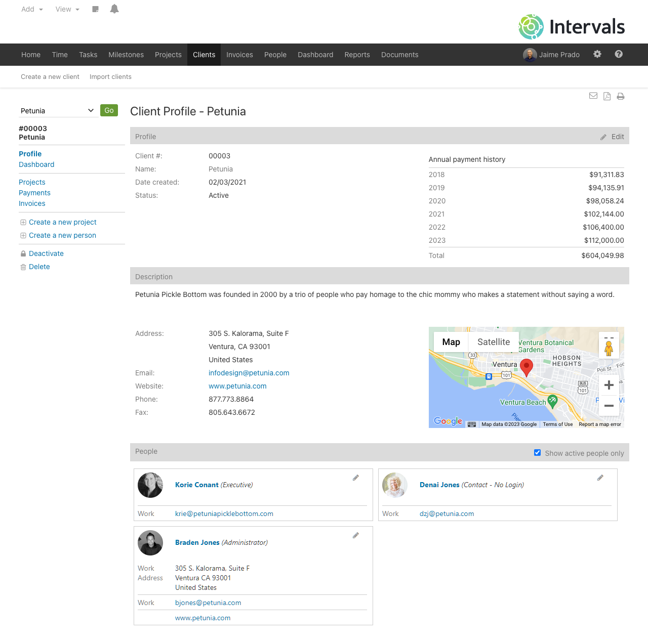Viewport: 648px width, 644px height.
Task: Open sidebar Invoices link
Action: [32, 203]
